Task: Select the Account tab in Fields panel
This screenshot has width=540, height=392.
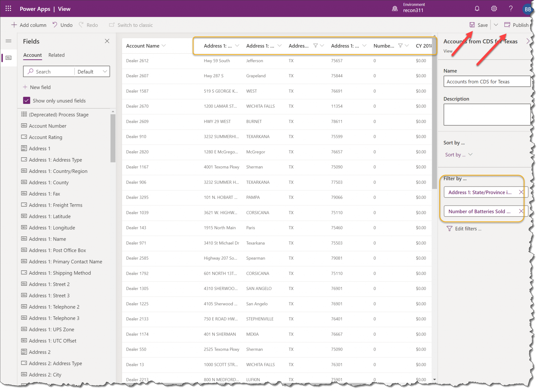Action: (x=32, y=55)
